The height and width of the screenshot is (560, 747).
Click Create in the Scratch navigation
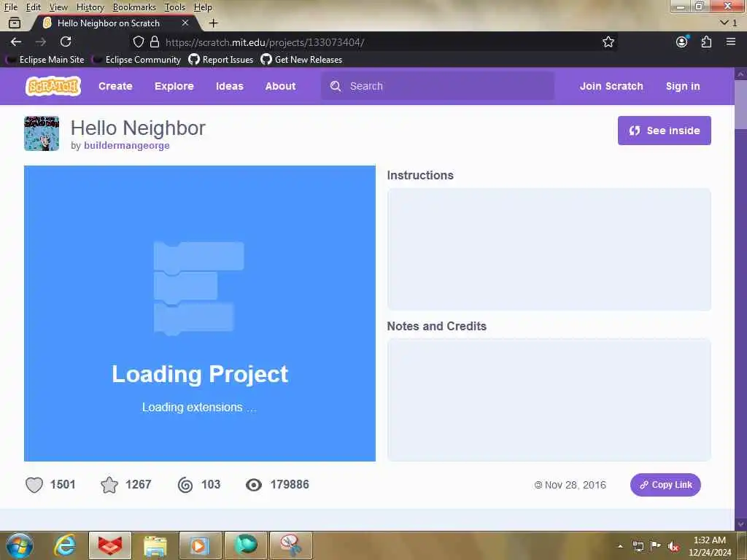pos(115,86)
